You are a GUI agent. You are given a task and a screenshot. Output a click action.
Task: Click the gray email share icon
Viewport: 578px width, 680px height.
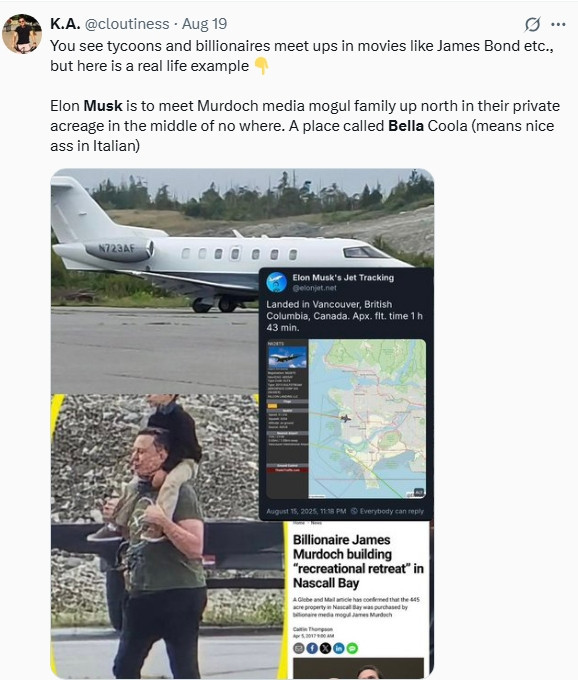pos(299,648)
